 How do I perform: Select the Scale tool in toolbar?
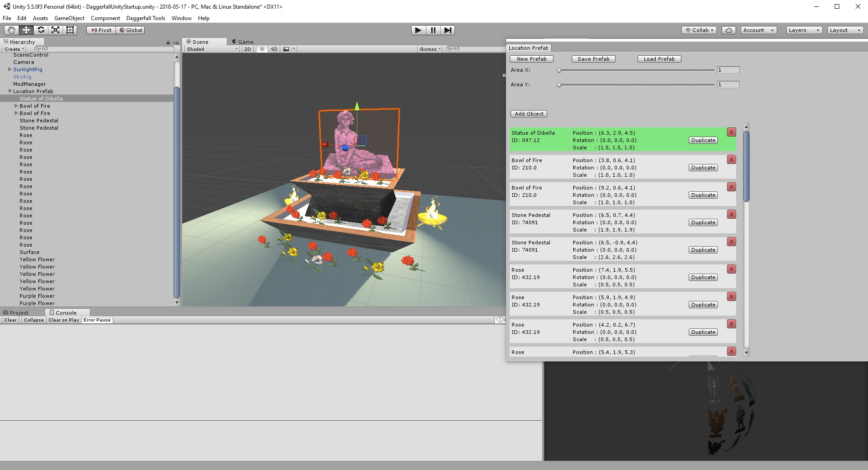tap(55, 30)
